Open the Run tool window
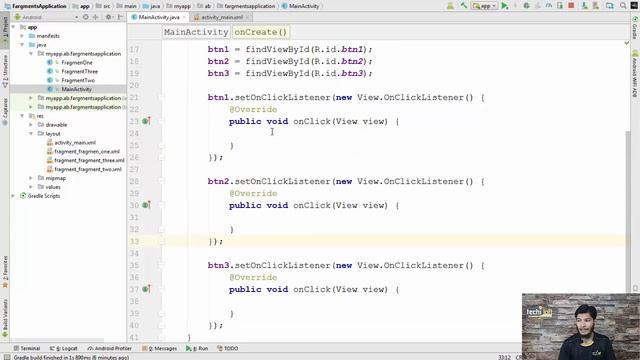 pyautogui.click(x=197, y=349)
